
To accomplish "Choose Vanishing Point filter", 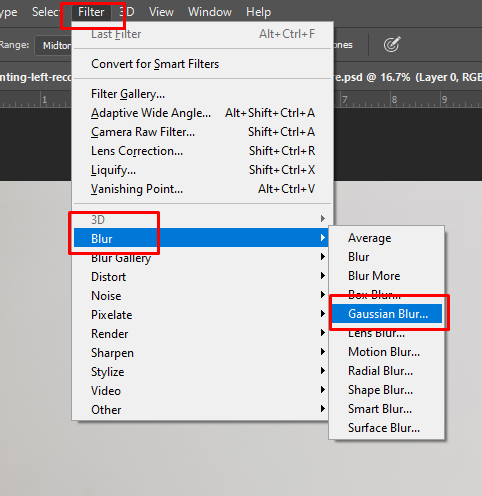I will 202,189.
